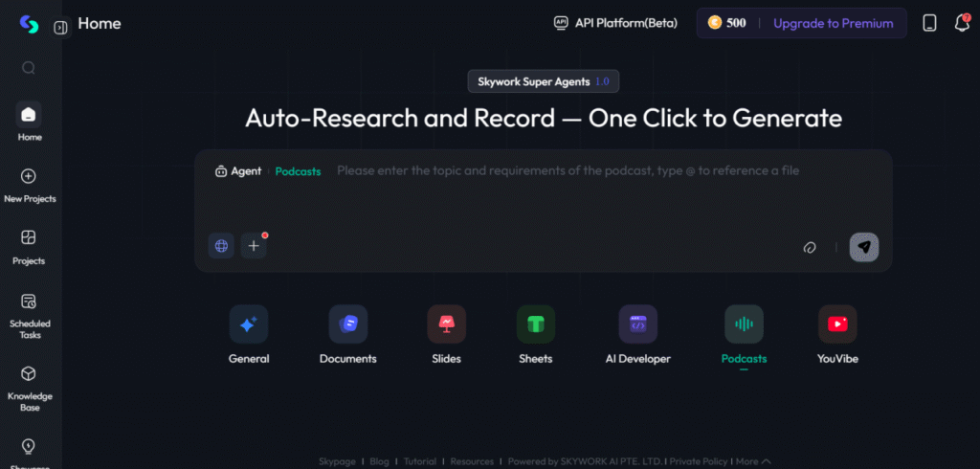Go to Projects in sidebar
The height and width of the screenshot is (469, 980).
[x=29, y=246]
